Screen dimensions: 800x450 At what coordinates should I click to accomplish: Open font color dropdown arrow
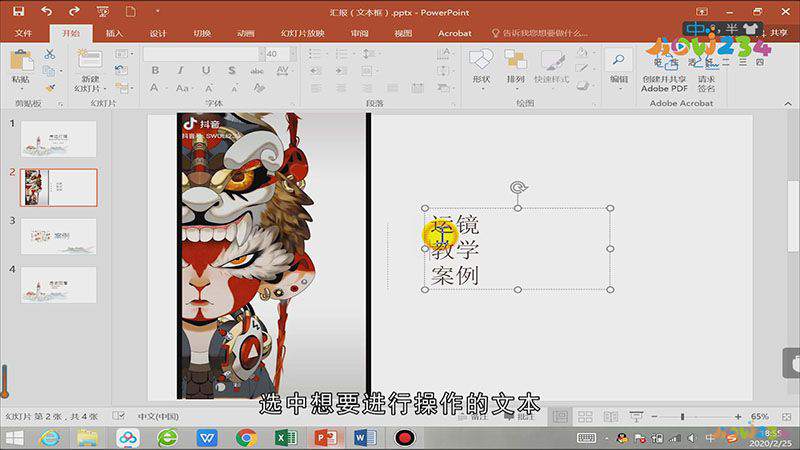click(167, 89)
